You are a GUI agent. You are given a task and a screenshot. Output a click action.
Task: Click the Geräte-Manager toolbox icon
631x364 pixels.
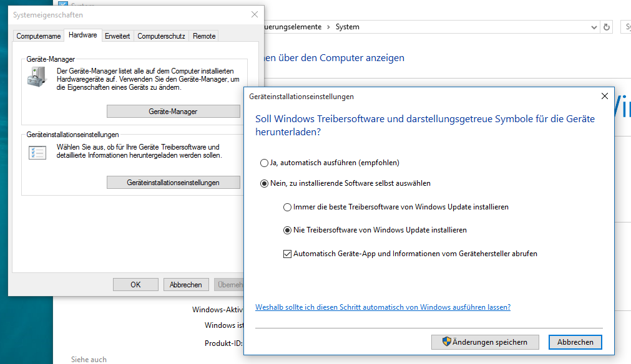[37, 77]
